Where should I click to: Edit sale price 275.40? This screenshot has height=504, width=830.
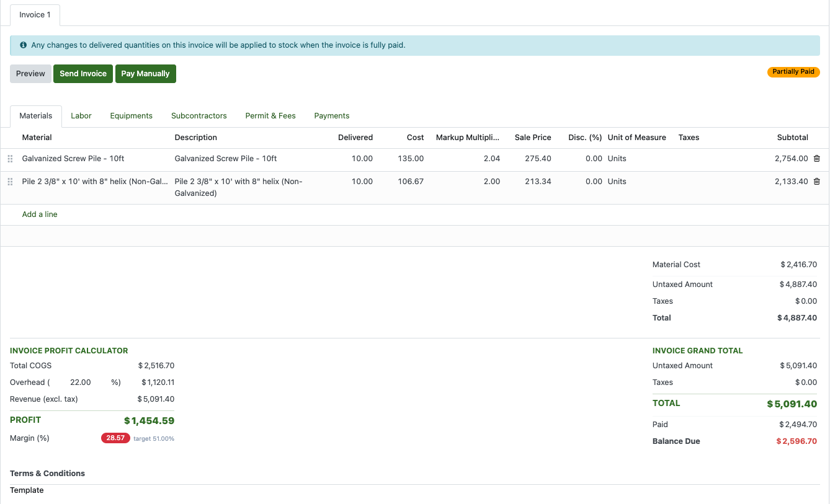pyautogui.click(x=538, y=159)
